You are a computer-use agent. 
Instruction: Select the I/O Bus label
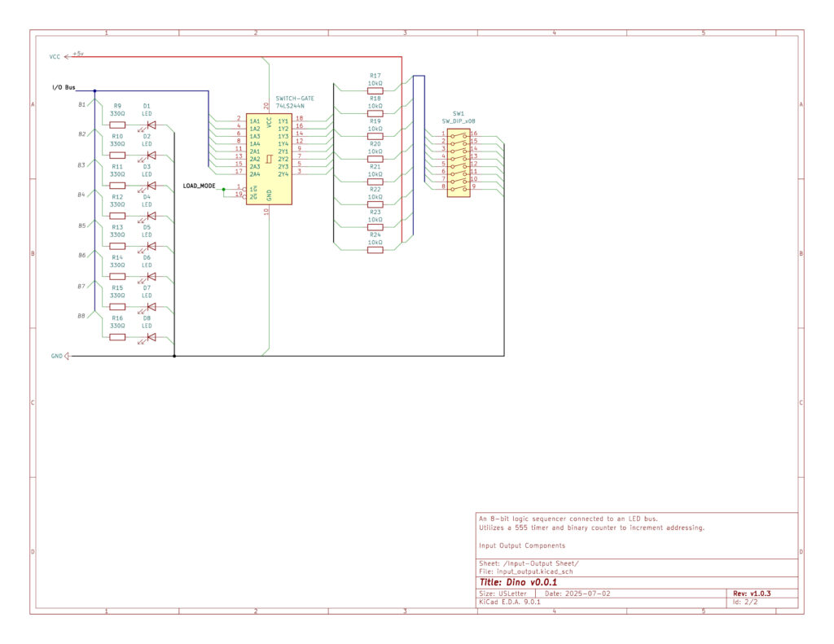click(x=64, y=87)
